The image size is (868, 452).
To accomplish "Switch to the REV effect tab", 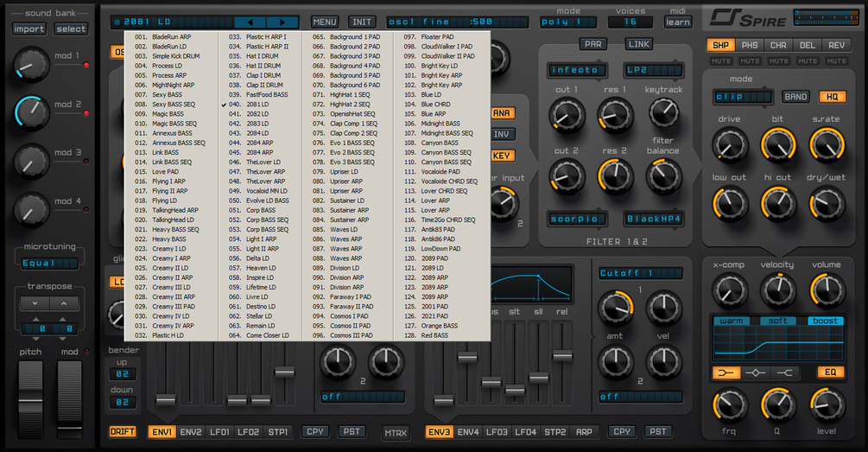I will pos(836,46).
